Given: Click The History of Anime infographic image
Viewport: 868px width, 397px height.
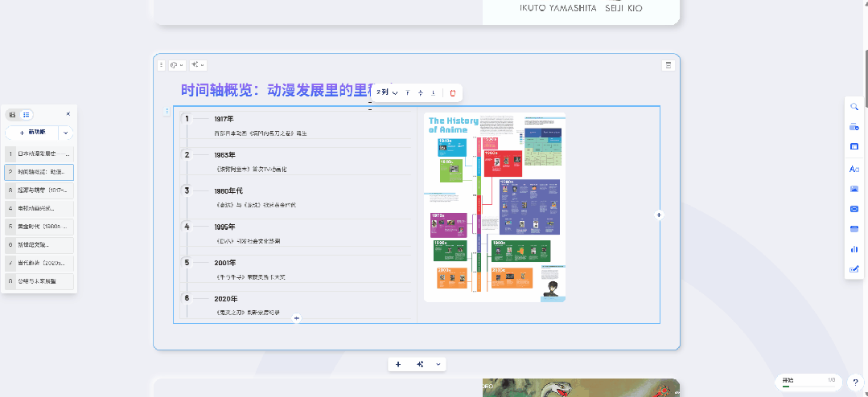Looking at the screenshot, I should click(495, 207).
